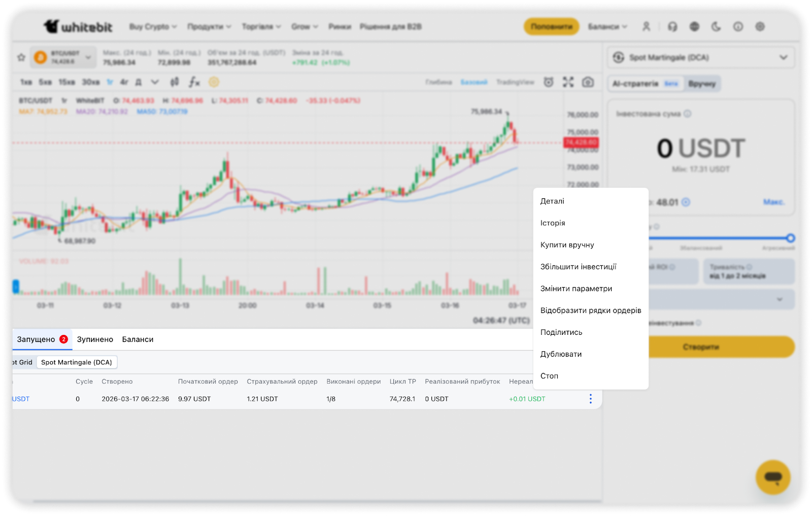Click the Поповнити deposit button
This screenshot has height=516, width=812.
pos(551,26)
